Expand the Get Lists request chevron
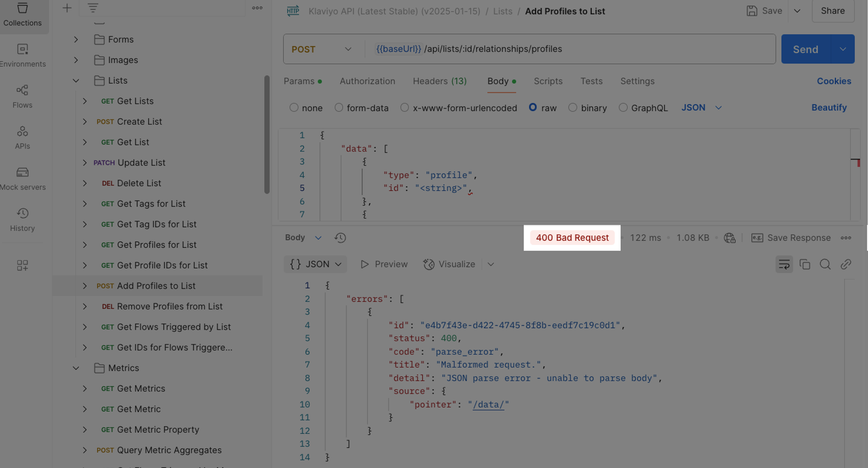Screen dimensions: 868x468 pos(85,101)
